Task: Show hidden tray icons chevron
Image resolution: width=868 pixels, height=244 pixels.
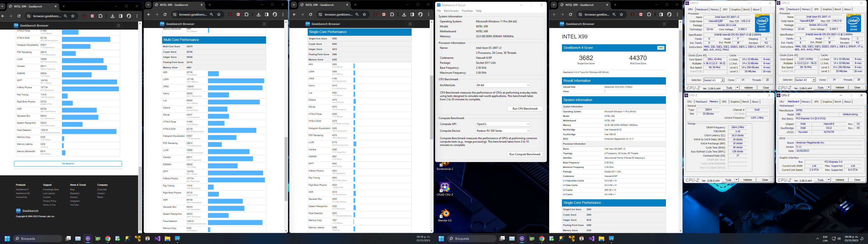Action: click(817, 239)
